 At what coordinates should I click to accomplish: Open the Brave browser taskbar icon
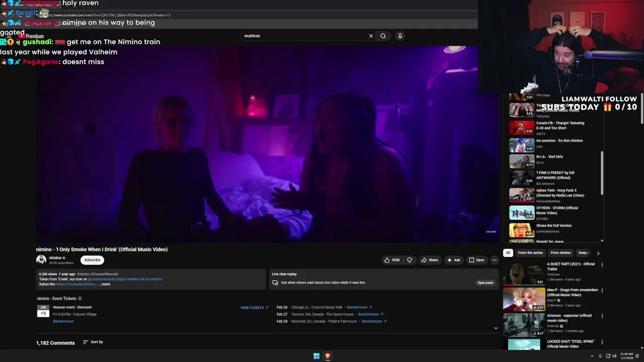[x=328, y=356]
